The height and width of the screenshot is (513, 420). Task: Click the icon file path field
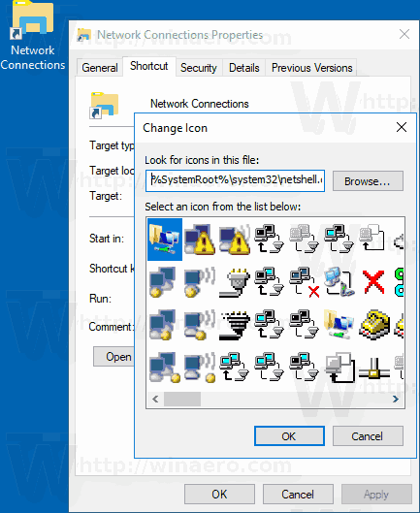[235, 180]
